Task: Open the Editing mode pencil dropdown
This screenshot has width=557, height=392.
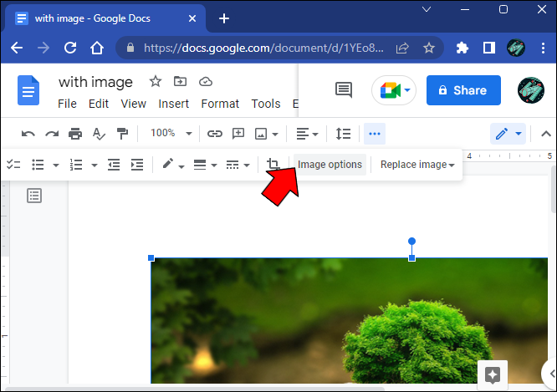Action: [508, 134]
